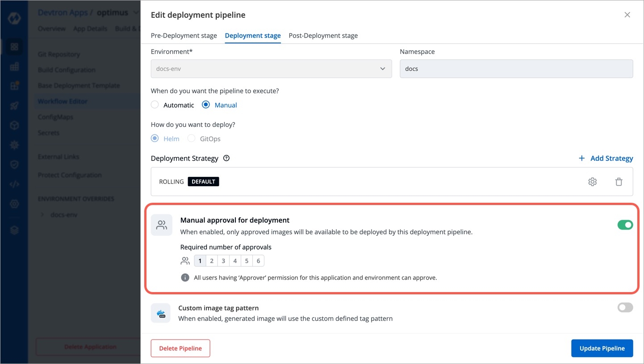Open the building-grid icon in the sidebar
644x364 pixels.
pyautogui.click(x=14, y=67)
